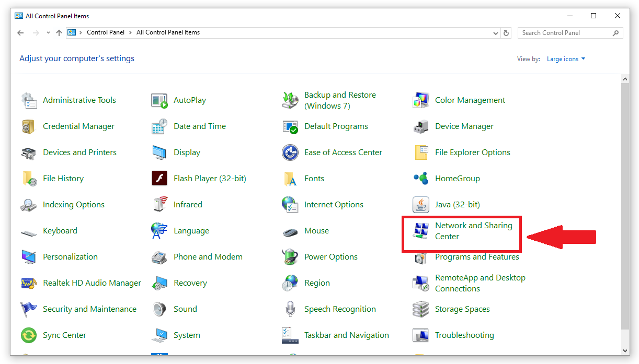
Task: Open the Sync Center link
Action: 64,335
